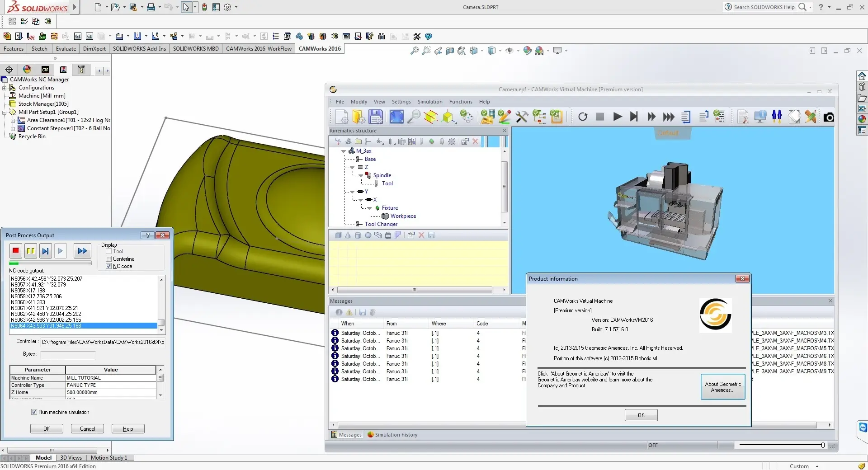Click the camera snapshot icon in Virtual Machine
Viewport: 868px width, 470px height.
pyautogui.click(x=829, y=117)
